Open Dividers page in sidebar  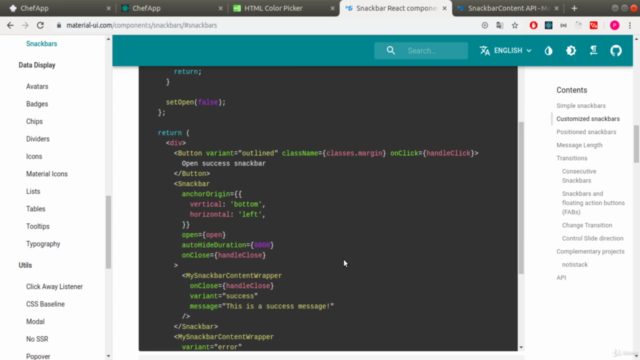(38, 139)
